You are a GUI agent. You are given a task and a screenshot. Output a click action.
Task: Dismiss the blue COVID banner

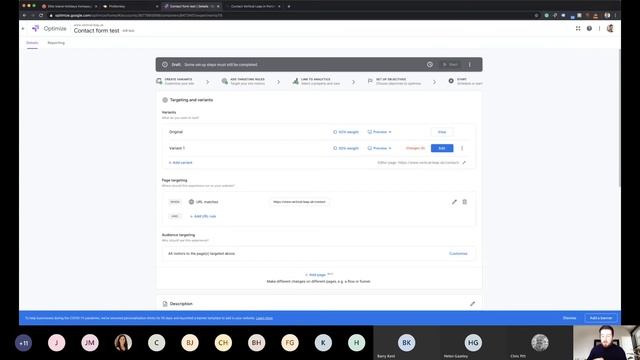(x=569, y=318)
